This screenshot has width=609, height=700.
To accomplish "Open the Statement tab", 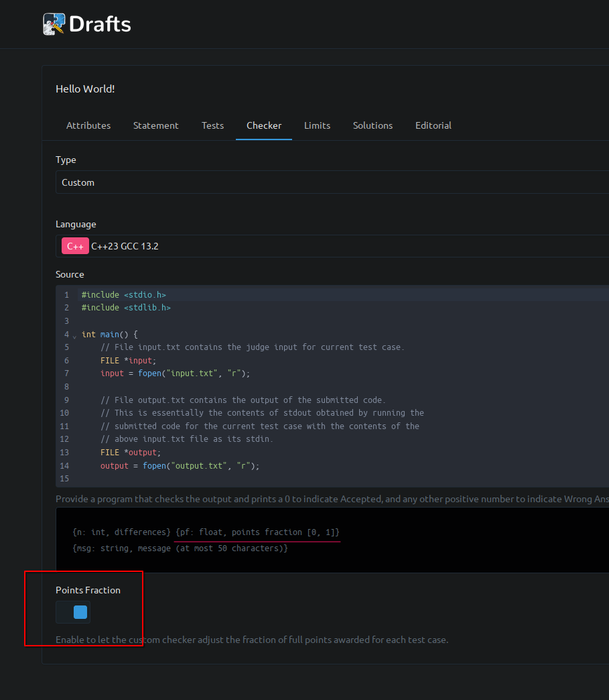I will point(155,125).
